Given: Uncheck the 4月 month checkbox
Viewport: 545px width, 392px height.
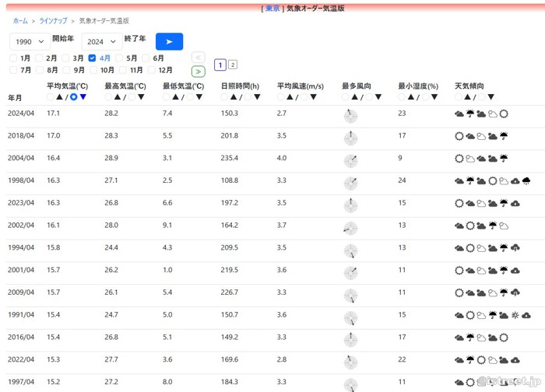Looking at the screenshot, I should 92,58.
